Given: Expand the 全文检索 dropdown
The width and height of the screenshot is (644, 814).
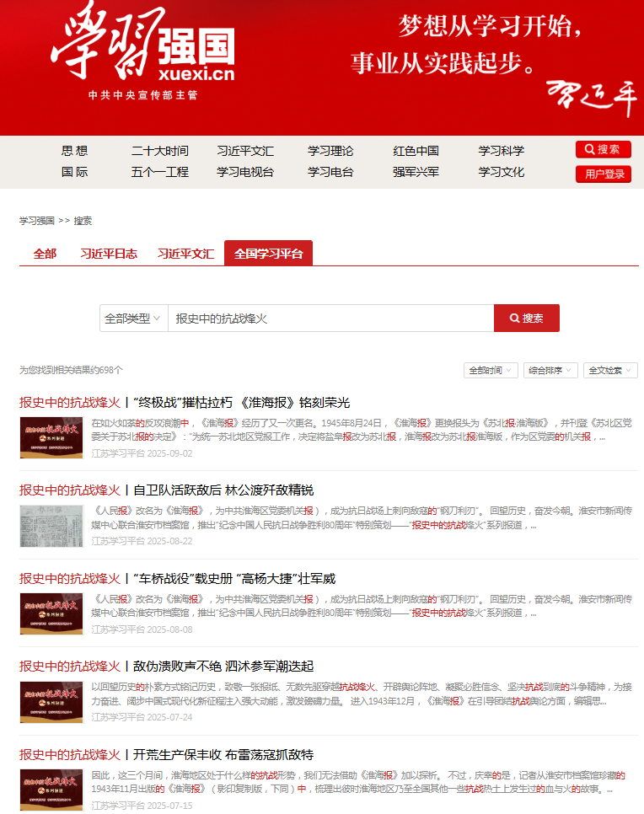Looking at the screenshot, I should (610, 370).
